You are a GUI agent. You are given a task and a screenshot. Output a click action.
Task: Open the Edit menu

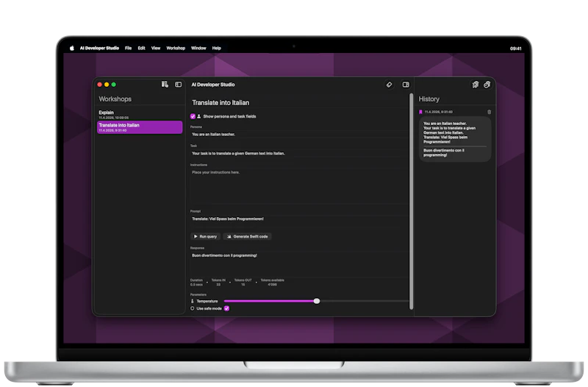(x=141, y=48)
